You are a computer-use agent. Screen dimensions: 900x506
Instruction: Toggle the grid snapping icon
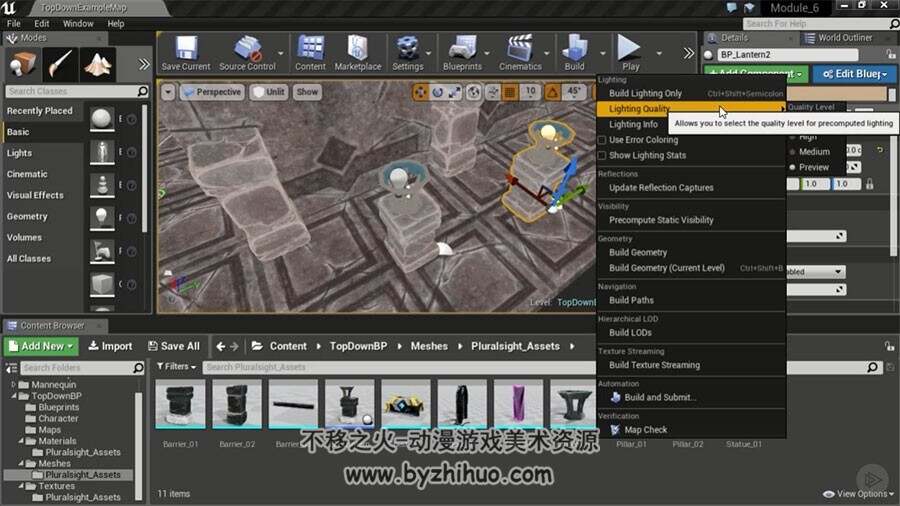510,92
